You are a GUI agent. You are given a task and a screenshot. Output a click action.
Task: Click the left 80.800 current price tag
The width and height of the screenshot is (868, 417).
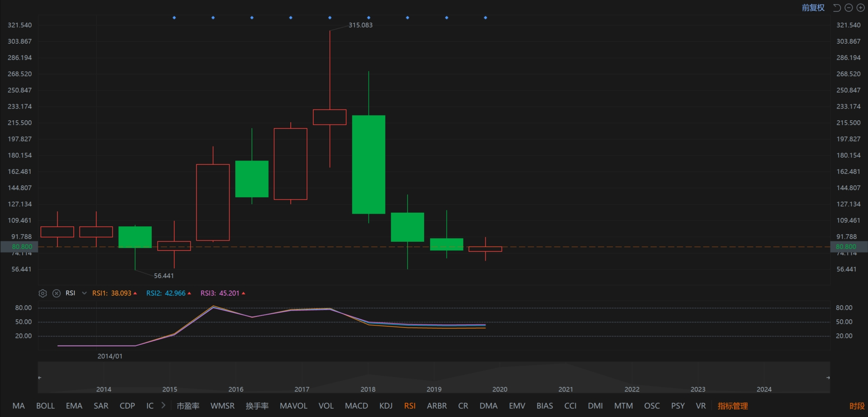click(x=19, y=247)
